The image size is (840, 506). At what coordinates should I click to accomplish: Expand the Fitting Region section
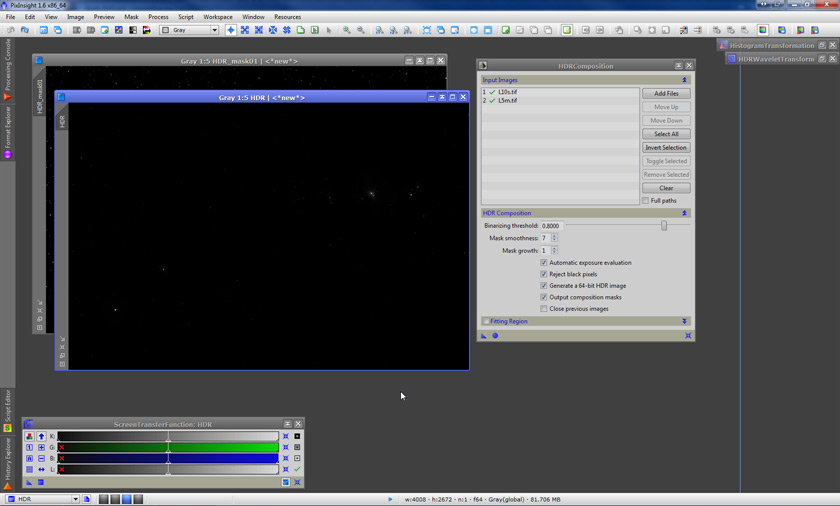point(685,322)
